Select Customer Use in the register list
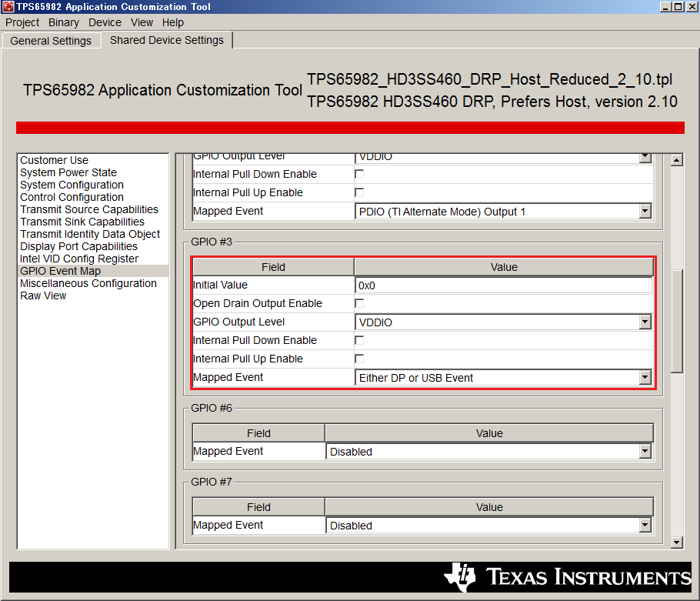700x601 pixels. pos(54,160)
